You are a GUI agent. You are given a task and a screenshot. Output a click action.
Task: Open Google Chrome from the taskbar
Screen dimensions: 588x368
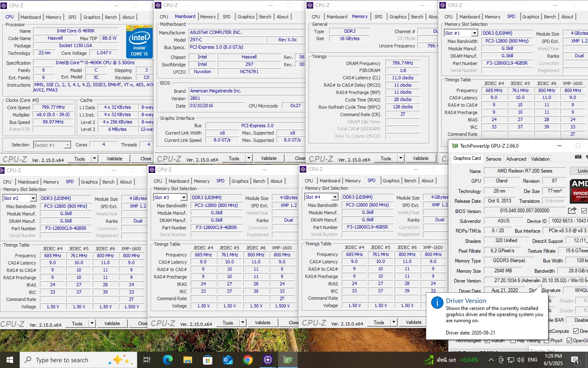247,360
